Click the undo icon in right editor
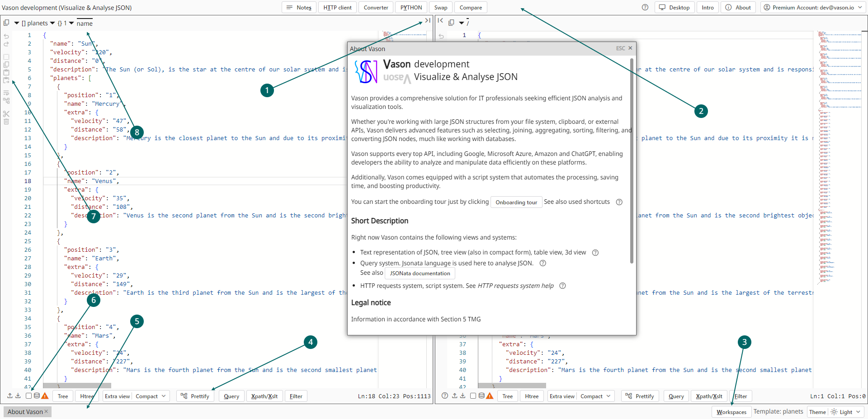 [441, 36]
